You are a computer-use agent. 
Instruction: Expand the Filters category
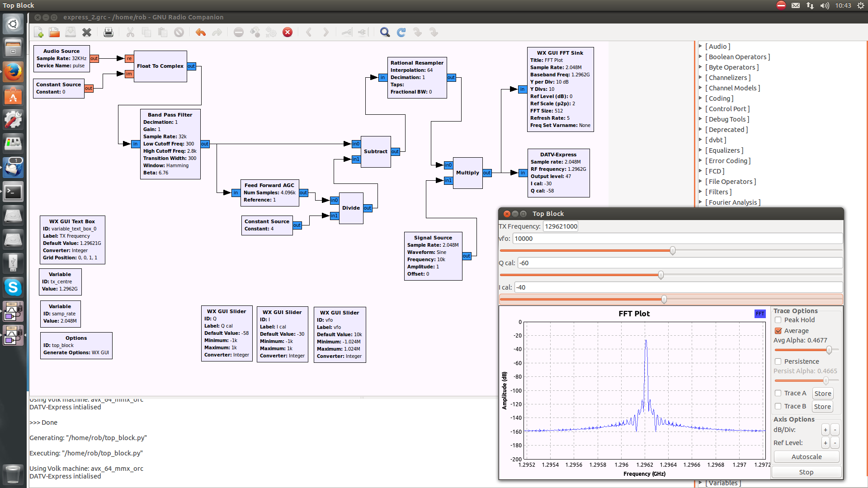pyautogui.click(x=700, y=192)
